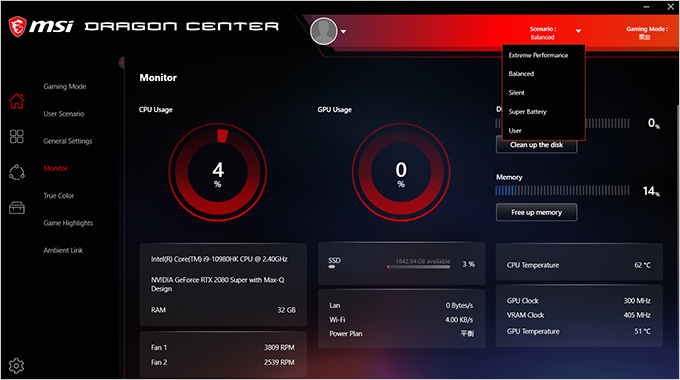This screenshot has width=680, height=380.
Task: Open User Scenario page
Action: (x=64, y=114)
